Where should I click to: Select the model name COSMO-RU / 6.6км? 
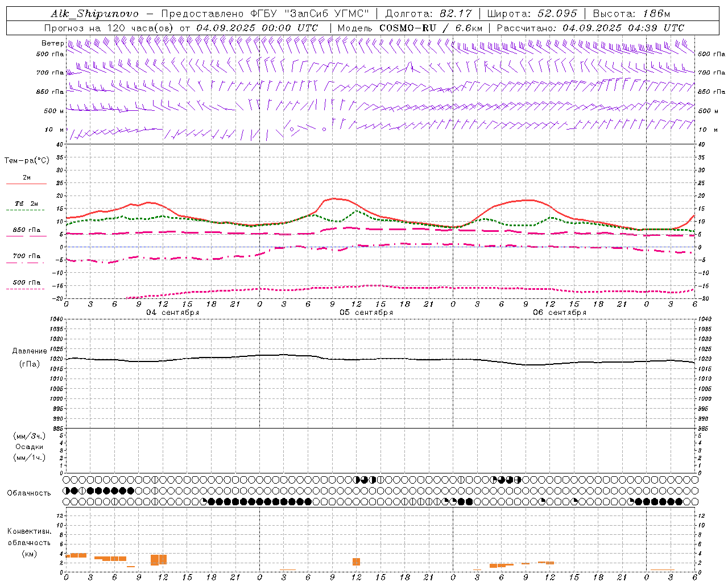(x=431, y=28)
